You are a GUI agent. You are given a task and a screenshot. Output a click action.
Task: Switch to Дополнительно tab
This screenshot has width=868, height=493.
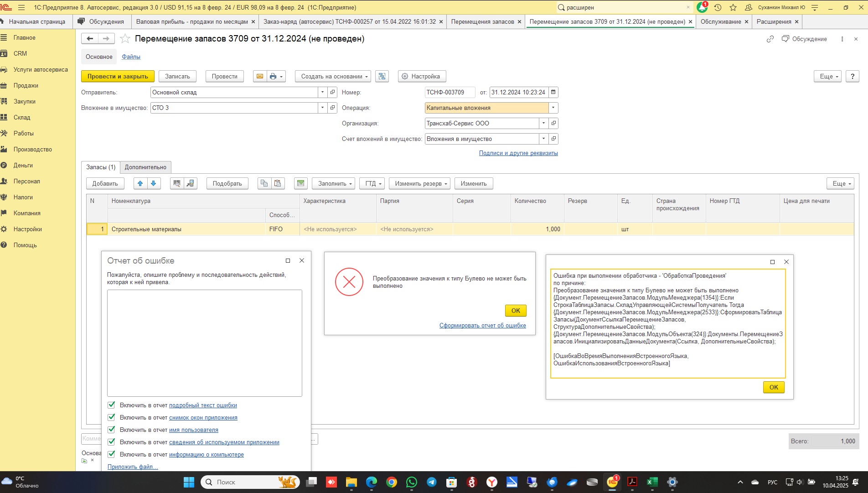pos(145,167)
